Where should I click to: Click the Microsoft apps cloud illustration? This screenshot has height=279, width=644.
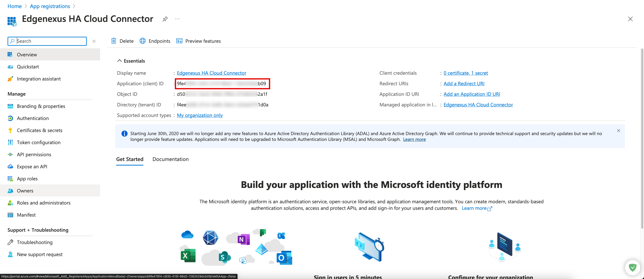236,247
